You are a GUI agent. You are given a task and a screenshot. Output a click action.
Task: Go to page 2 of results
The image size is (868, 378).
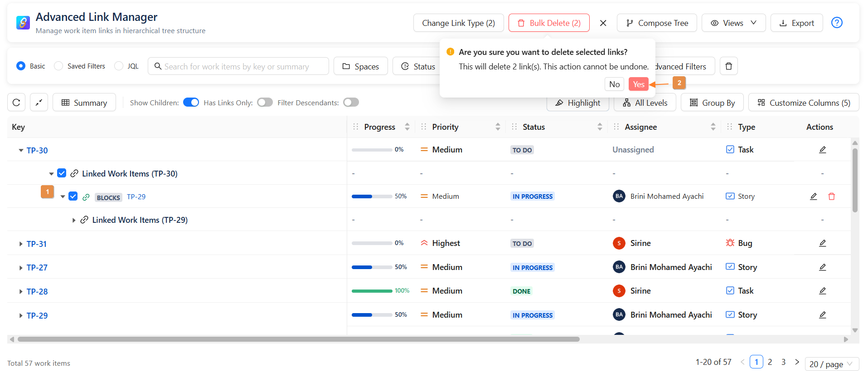pos(770,362)
